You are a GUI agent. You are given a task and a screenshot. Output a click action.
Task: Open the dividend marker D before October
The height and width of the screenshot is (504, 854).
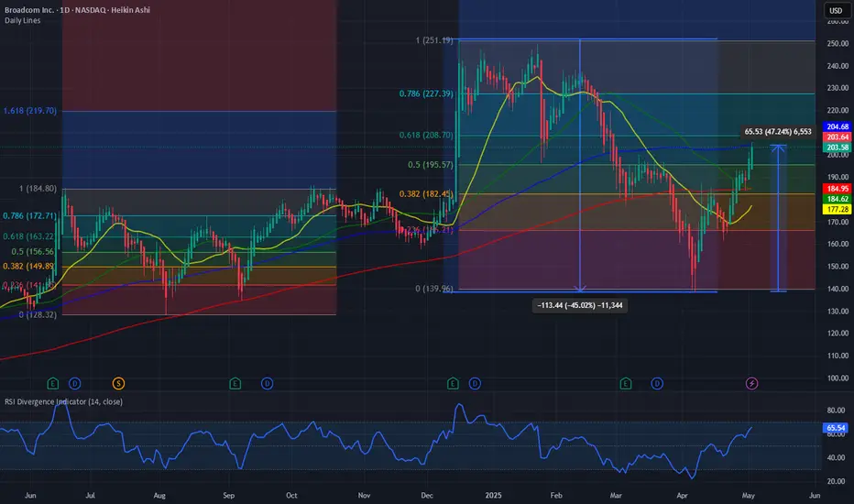tap(267, 384)
